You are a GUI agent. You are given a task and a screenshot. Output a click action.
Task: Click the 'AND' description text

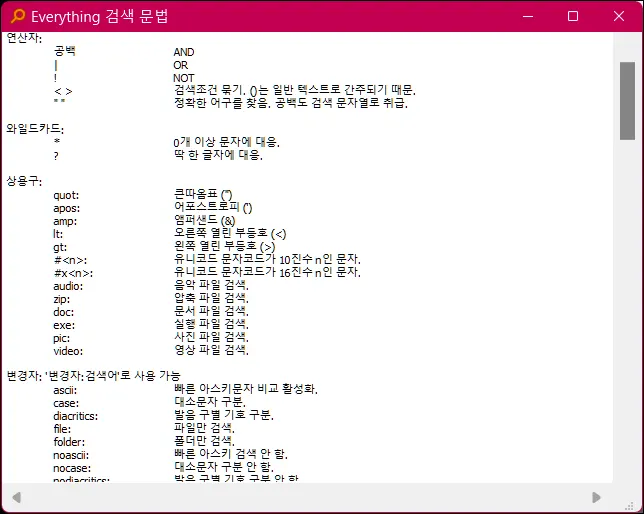coord(184,52)
